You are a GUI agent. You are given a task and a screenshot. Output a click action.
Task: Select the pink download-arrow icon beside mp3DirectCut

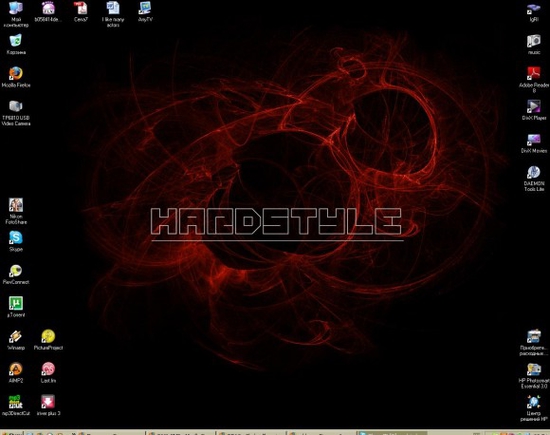tap(48, 406)
